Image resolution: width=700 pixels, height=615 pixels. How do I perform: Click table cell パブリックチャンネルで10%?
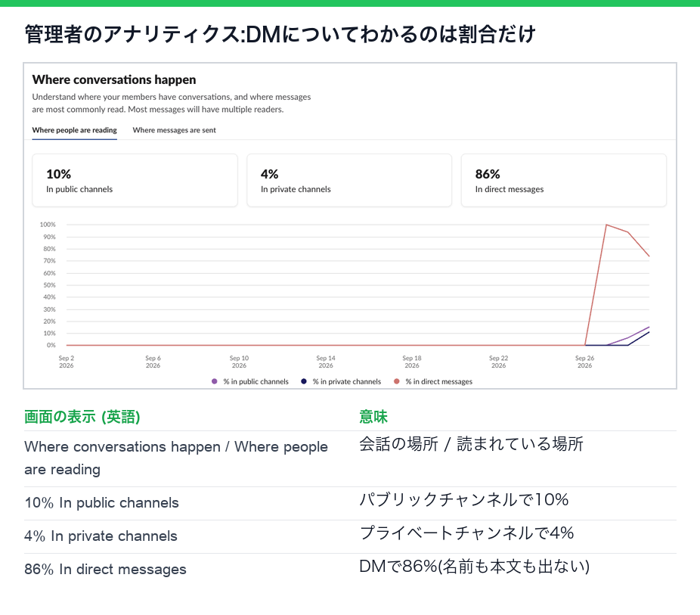click(464, 499)
